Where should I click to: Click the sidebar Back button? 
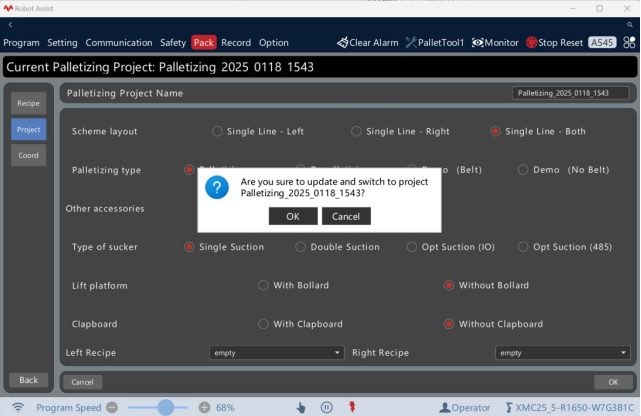point(28,380)
